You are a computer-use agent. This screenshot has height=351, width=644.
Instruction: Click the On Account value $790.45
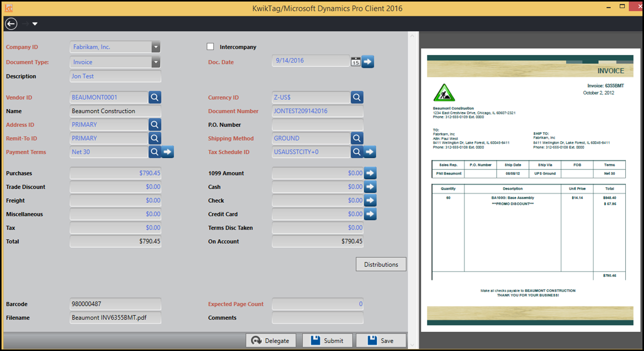click(x=317, y=241)
